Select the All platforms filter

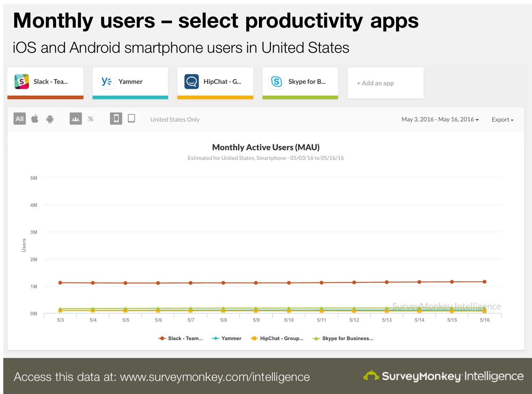coord(20,119)
